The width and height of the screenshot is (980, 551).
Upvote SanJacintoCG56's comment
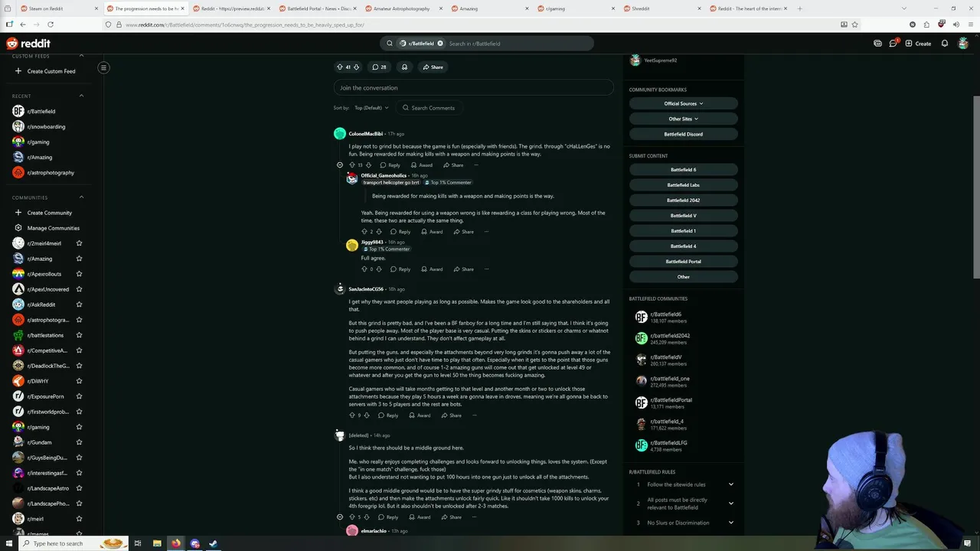(x=352, y=416)
